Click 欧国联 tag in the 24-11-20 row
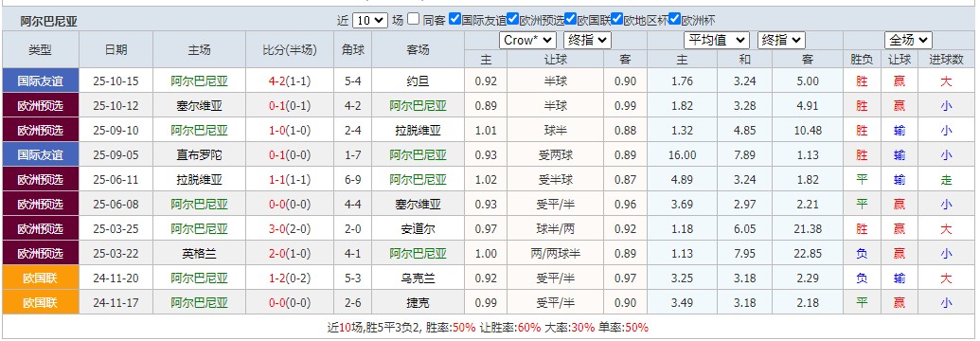980x341 pixels. pos(41,278)
